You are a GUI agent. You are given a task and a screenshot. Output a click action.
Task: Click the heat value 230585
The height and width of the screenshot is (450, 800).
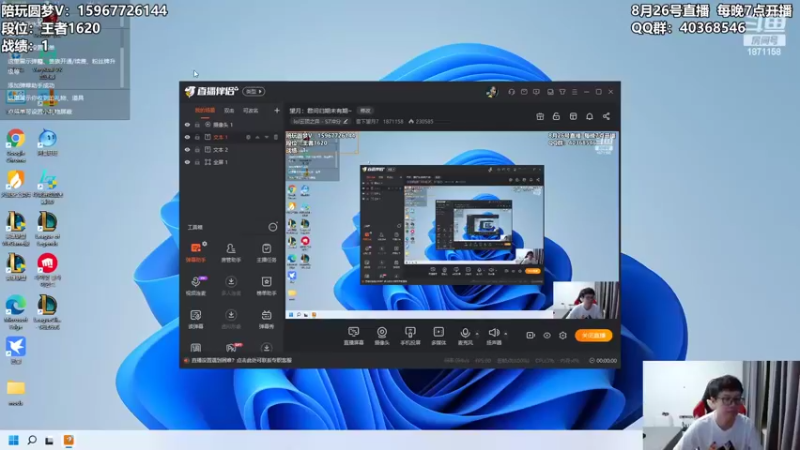pyautogui.click(x=421, y=121)
